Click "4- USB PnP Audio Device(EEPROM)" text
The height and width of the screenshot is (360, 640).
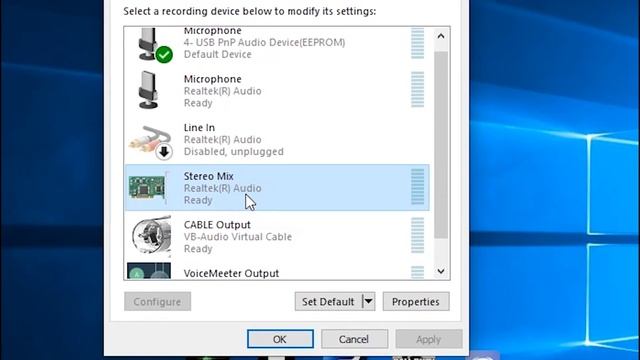click(264, 42)
